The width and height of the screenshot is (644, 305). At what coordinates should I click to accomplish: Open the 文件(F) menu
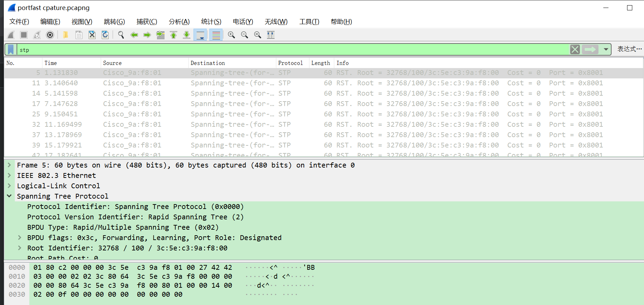19,22
